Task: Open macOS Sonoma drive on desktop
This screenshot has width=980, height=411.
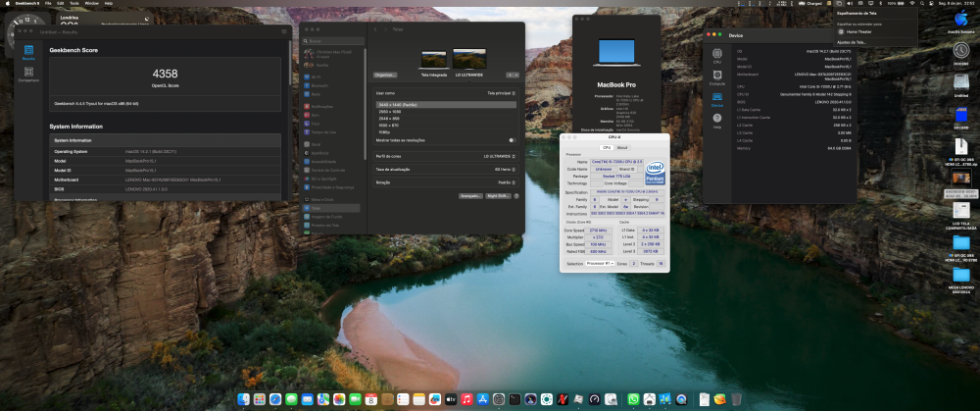Action: coord(961,21)
